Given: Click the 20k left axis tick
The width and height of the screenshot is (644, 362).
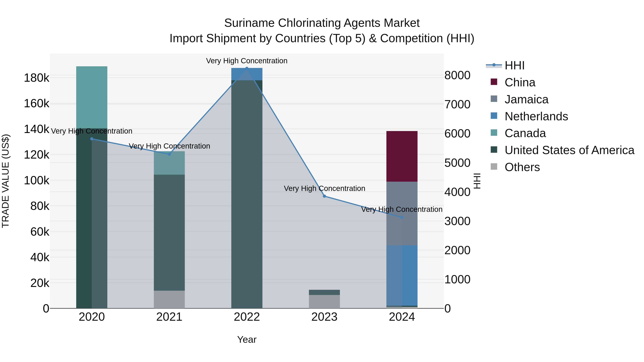Looking at the screenshot, I should point(40,283).
